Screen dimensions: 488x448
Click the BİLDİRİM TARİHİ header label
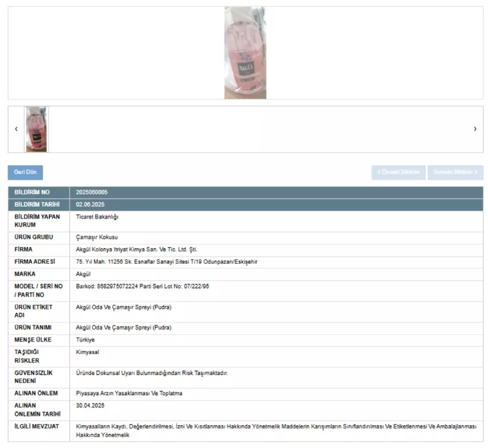click(x=37, y=205)
